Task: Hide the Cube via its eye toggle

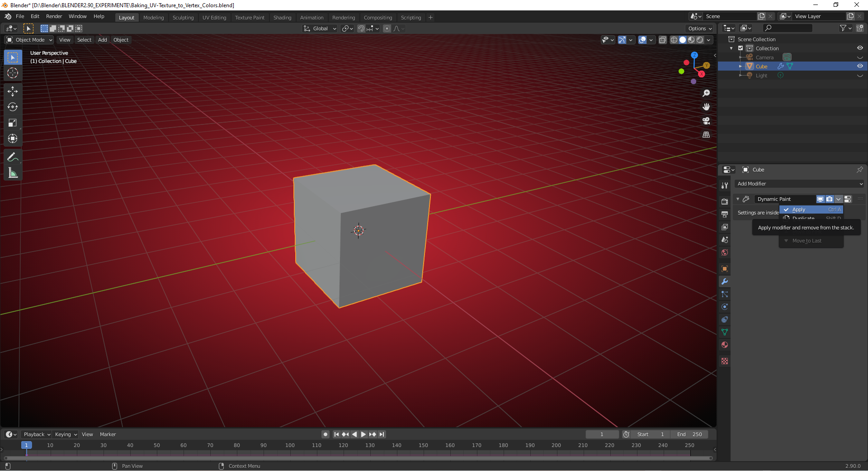Action: 860,66
